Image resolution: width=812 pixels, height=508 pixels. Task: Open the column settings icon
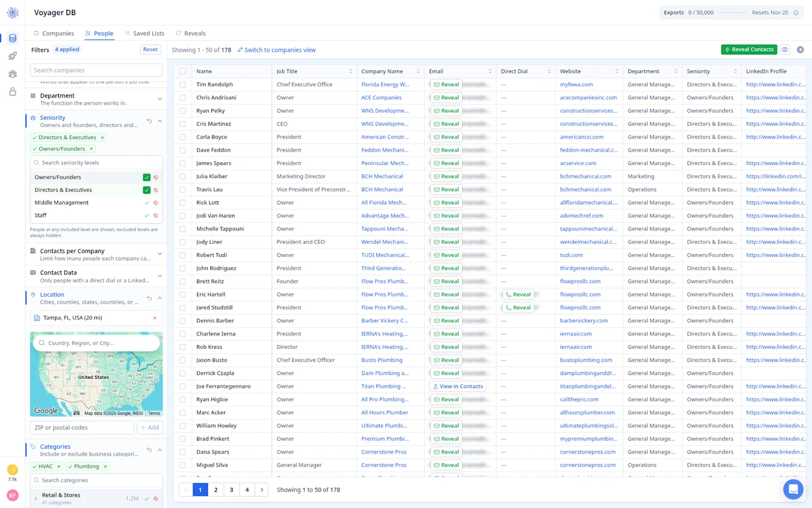pyautogui.click(x=785, y=50)
